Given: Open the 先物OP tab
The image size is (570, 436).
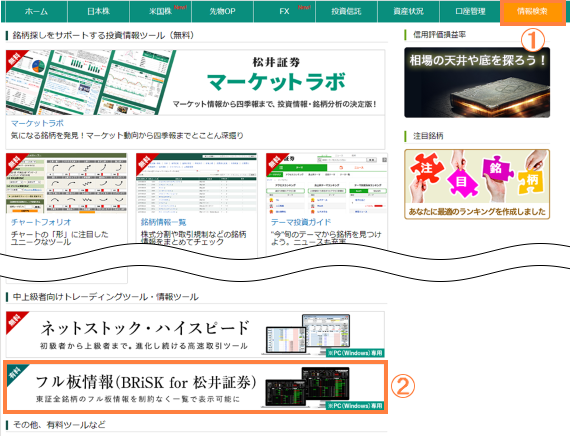Looking at the screenshot, I should tap(222, 11).
